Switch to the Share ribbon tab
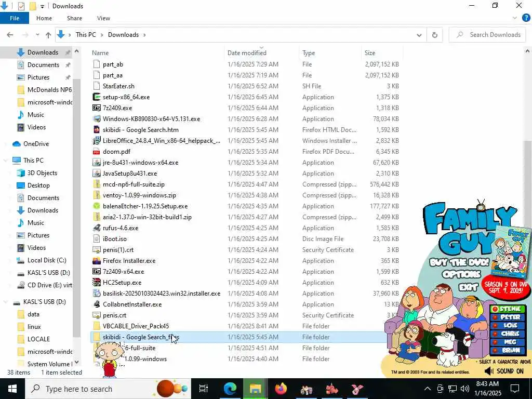532x399 pixels. pyautogui.click(x=74, y=18)
